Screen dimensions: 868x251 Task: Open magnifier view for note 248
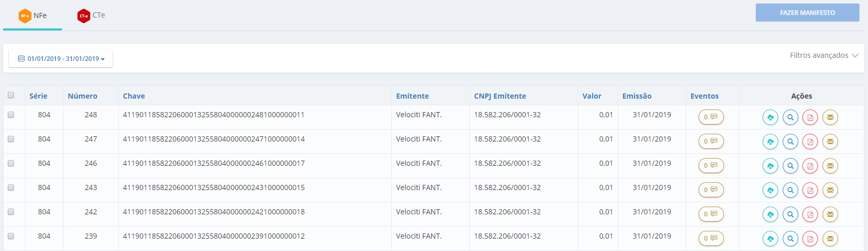pos(791,117)
